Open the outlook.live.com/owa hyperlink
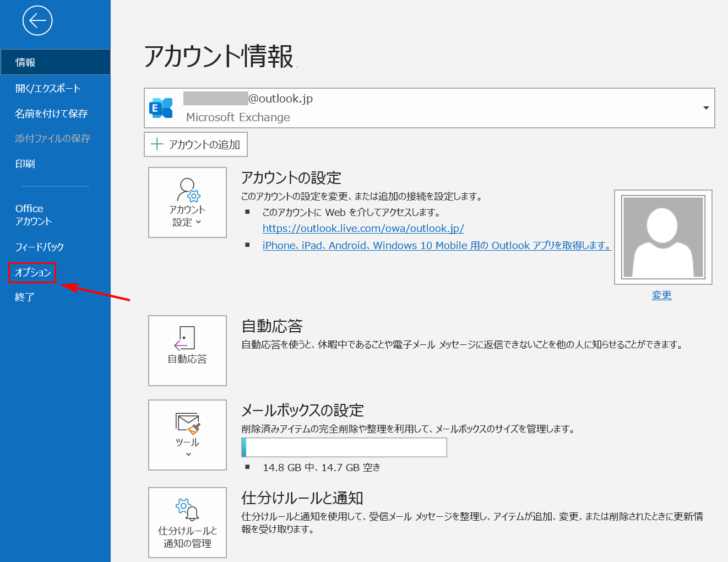This screenshot has height=562, width=728. (x=363, y=228)
